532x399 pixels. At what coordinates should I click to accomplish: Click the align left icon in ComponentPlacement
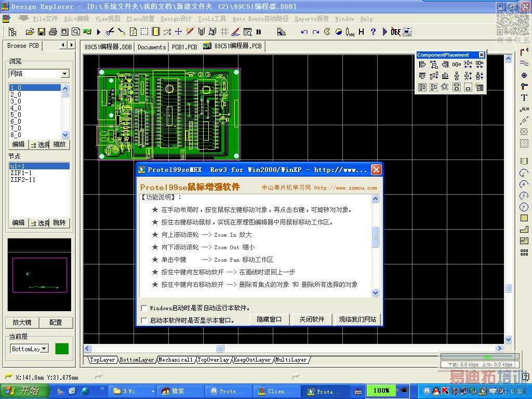[x=422, y=64]
